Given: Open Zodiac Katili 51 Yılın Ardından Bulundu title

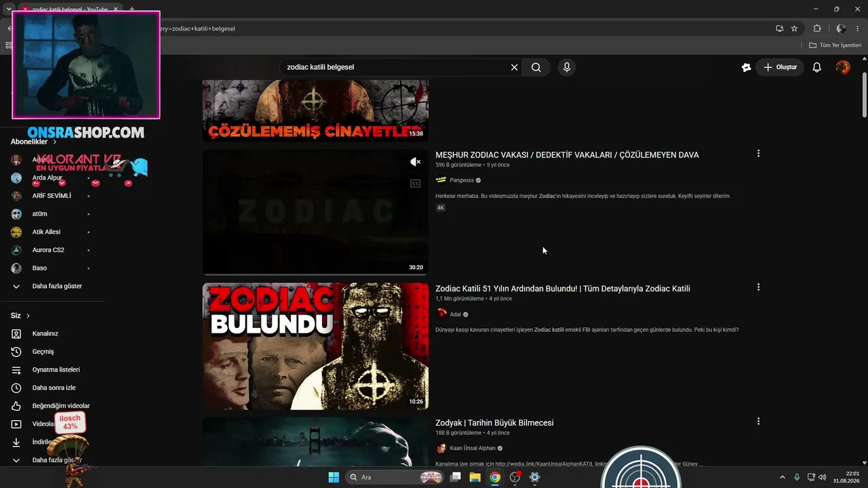Looking at the screenshot, I should point(563,289).
